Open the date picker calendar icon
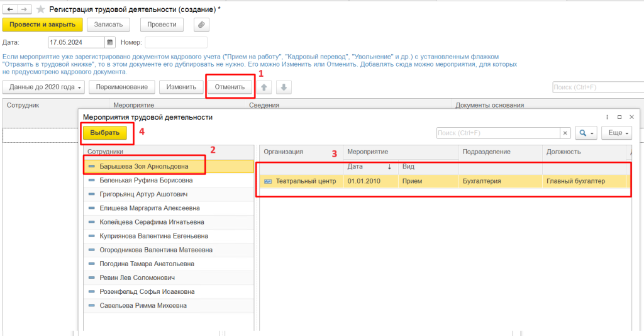 pyautogui.click(x=109, y=42)
